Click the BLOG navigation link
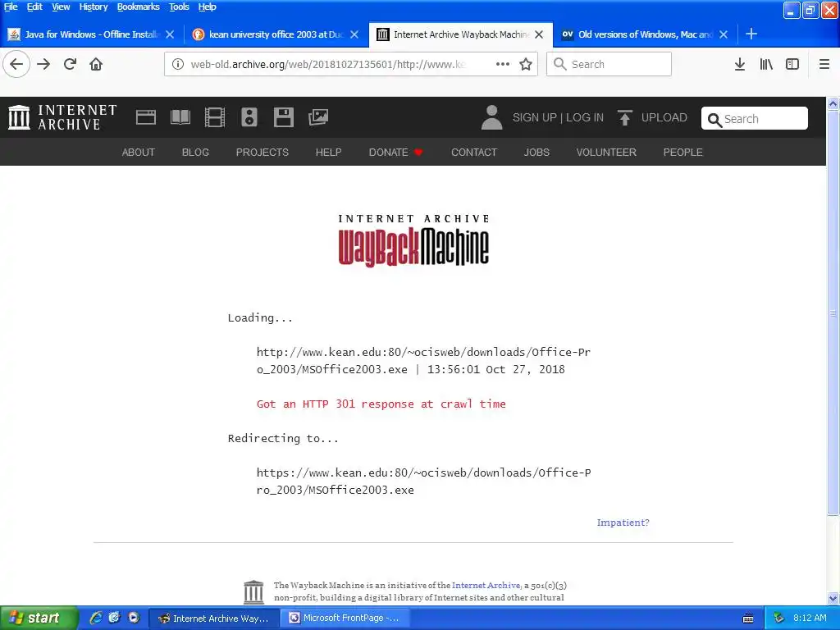This screenshot has width=840, height=630. [x=195, y=152]
